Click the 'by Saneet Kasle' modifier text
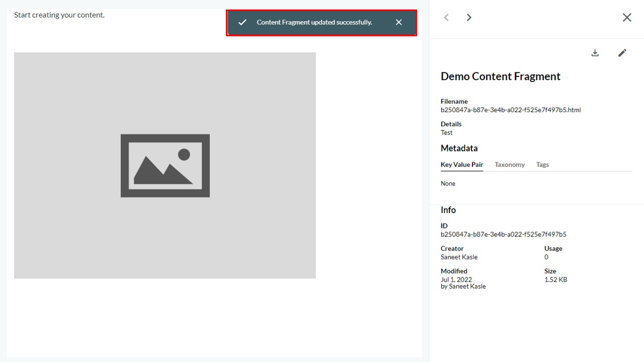This screenshot has width=644, height=362. tap(463, 287)
